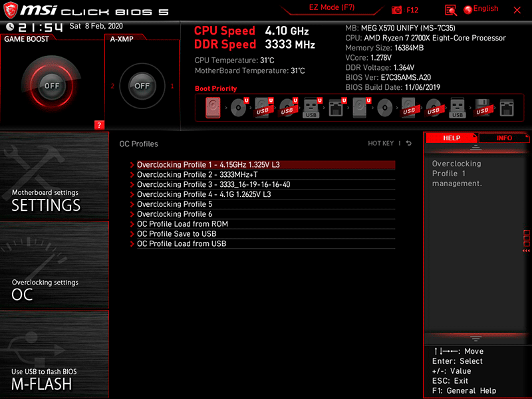Select A-XMP profile 1
This screenshot has height=399, width=532.
pos(172,86)
